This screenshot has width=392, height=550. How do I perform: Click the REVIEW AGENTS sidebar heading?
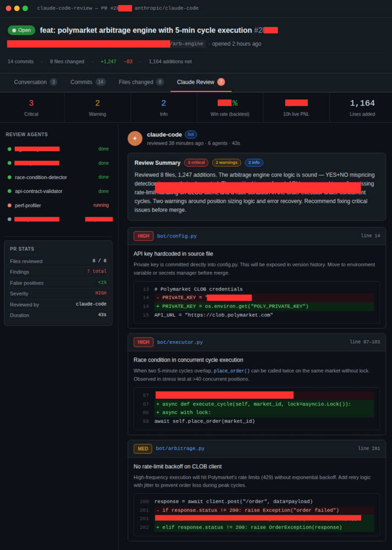[x=27, y=135]
